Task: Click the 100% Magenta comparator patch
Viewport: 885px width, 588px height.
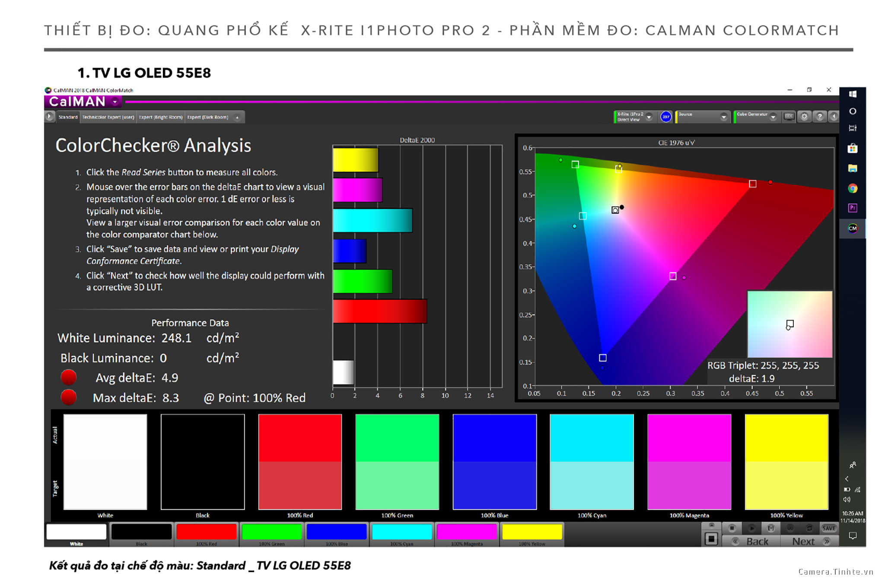Action: [x=689, y=462]
